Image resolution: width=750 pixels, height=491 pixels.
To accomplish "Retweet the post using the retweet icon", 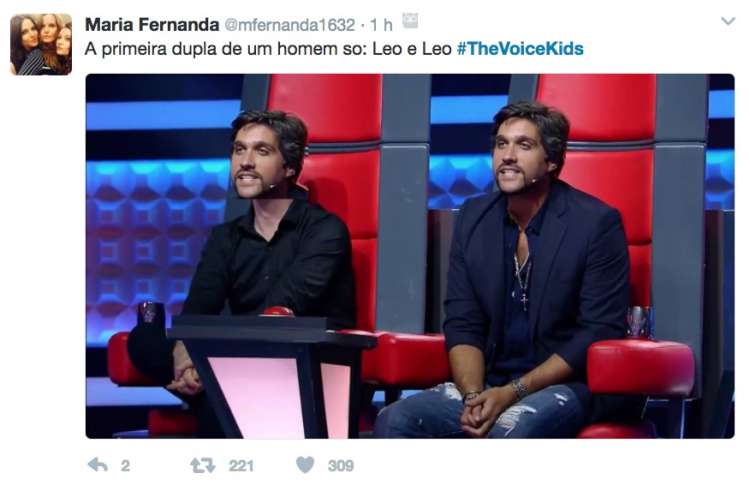I will (x=203, y=465).
